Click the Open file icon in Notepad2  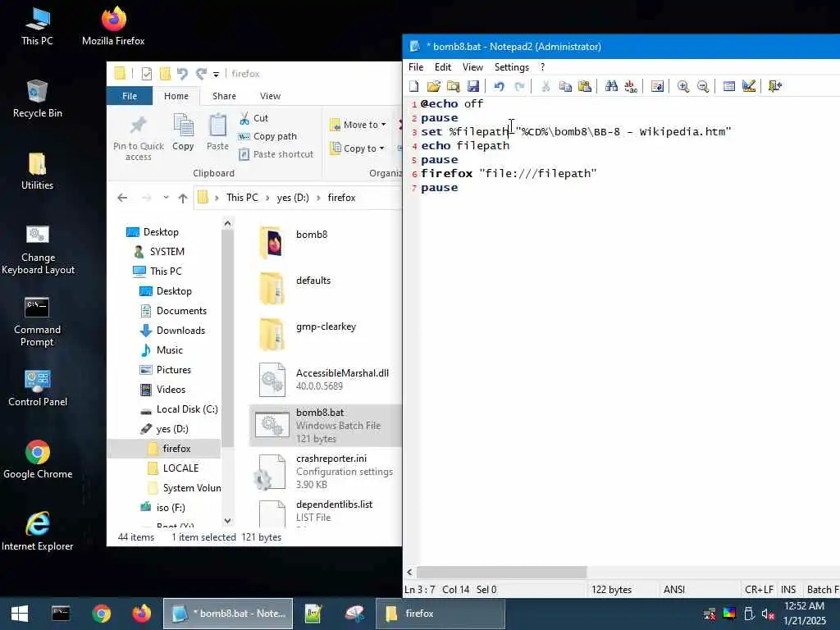click(433, 86)
